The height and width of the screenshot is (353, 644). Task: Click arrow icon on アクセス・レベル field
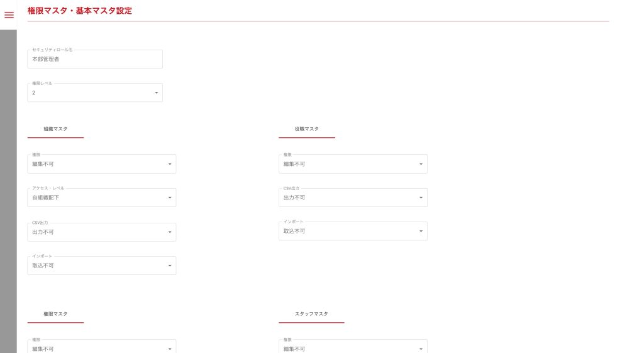169,198
